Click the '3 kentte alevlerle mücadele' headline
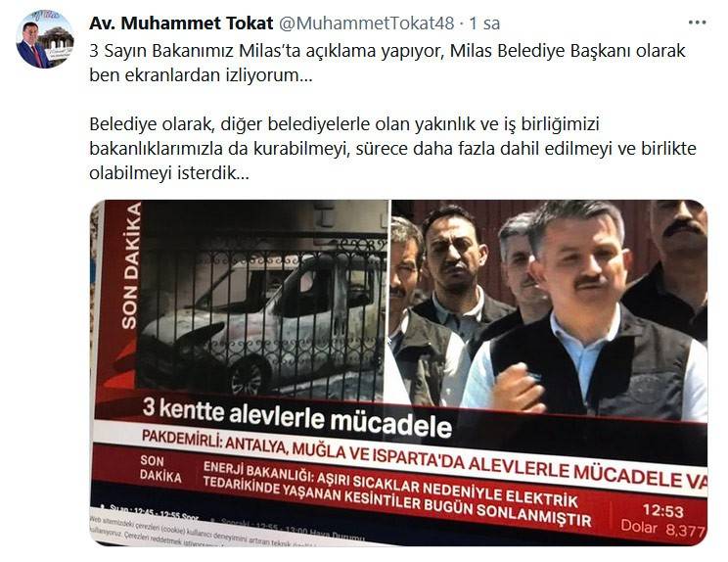This screenshot has width=728, height=562. pyautogui.click(x=297, y=417)
